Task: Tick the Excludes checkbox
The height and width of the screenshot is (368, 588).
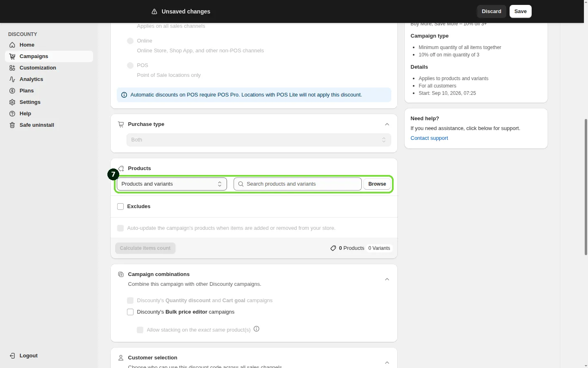Action: point(120,206)
